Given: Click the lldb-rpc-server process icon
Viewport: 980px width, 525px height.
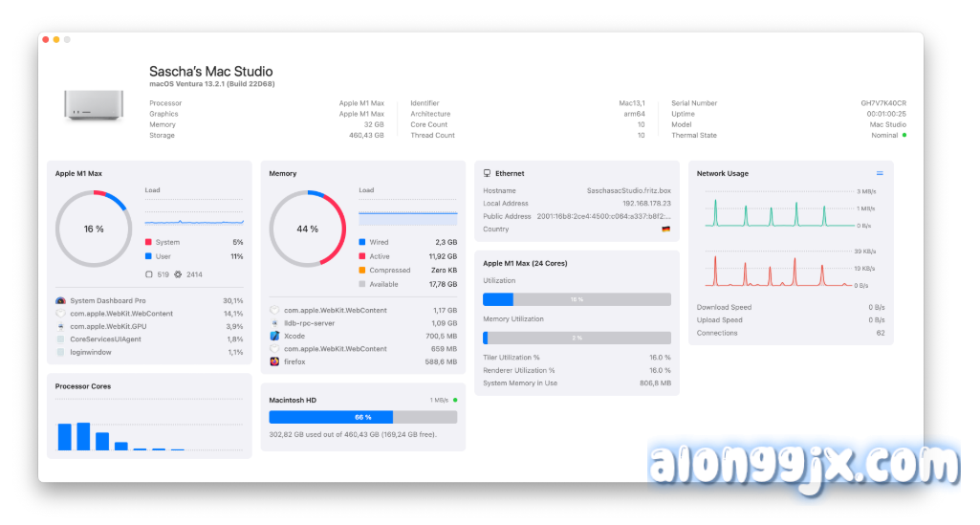Looking at the screenshot, I should [274, 323].
